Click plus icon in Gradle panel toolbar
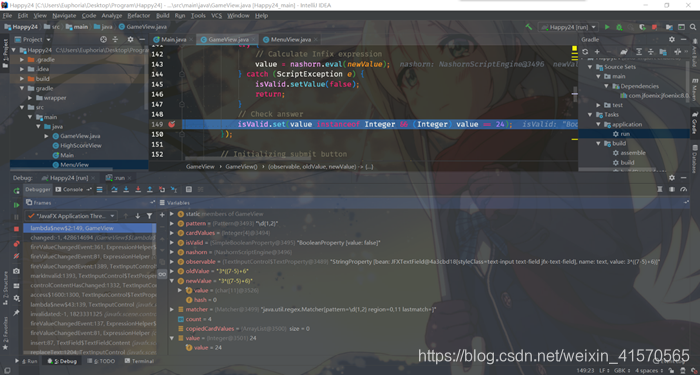Image resolution: width=700 pixels, height=375 pixels. [597, 52]
